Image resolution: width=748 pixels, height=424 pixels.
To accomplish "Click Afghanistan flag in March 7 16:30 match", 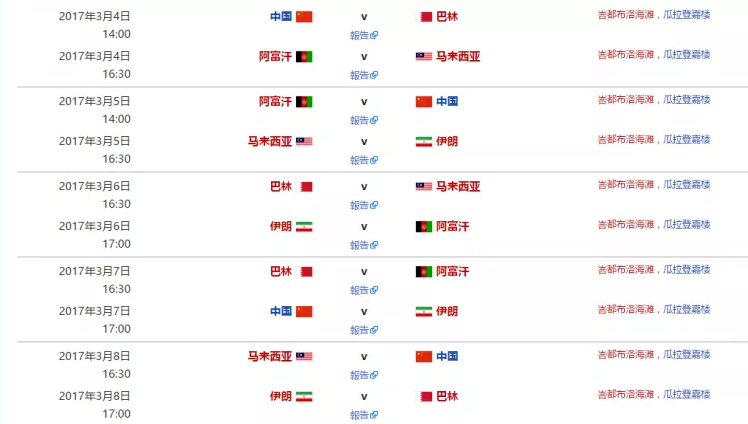I will (424, 272).
